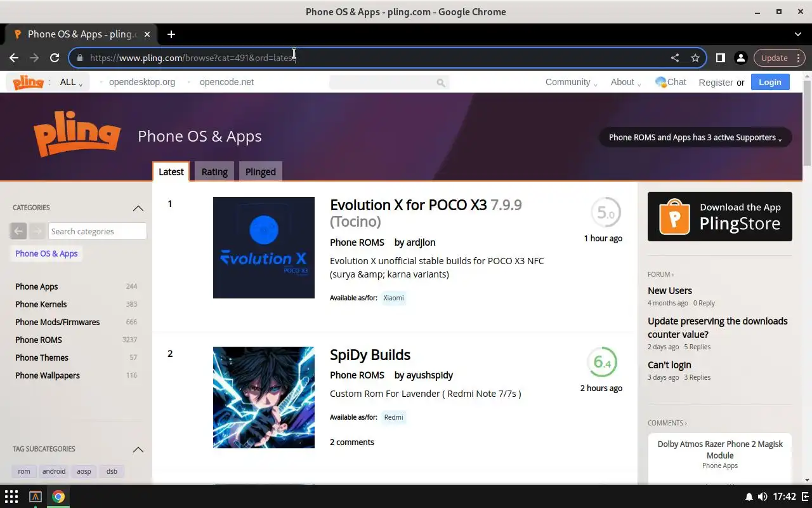The image size is (812, 508).
Task: Click the Xiaomi availability tag
Action: point(393,298)
